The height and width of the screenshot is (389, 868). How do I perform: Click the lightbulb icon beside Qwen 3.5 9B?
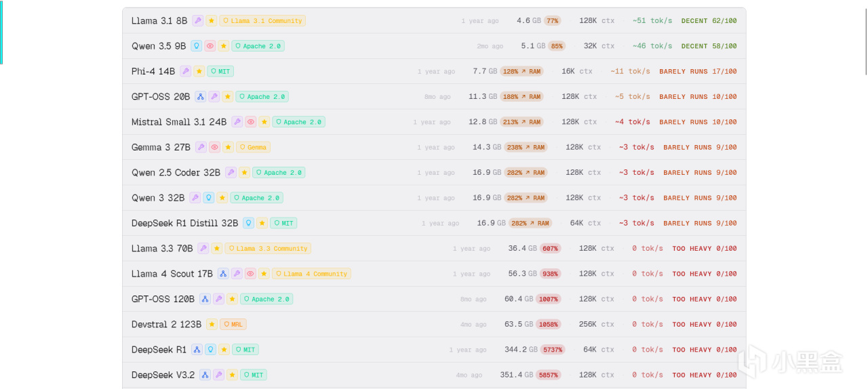click(x=197, y=46)
